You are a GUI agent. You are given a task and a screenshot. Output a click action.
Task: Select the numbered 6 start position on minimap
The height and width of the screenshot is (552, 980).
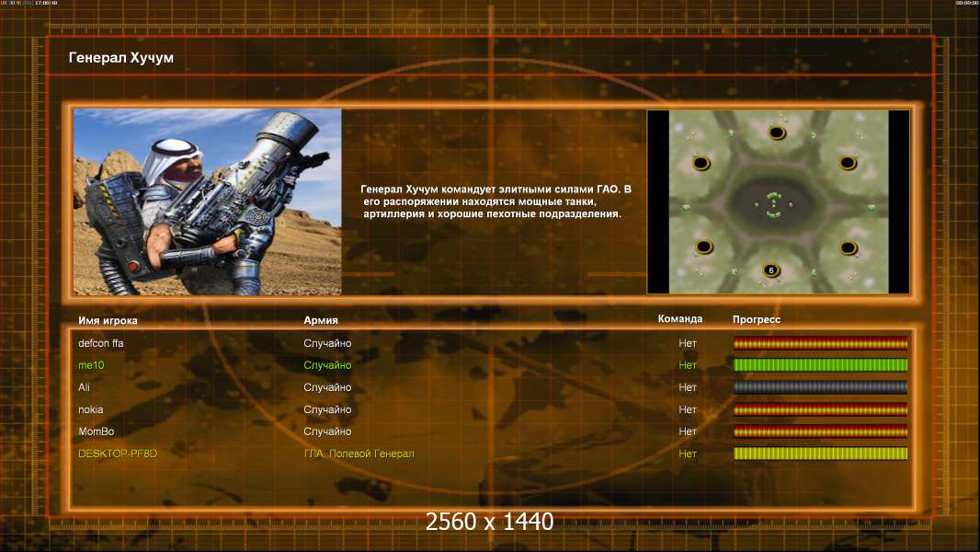(771, 270)
